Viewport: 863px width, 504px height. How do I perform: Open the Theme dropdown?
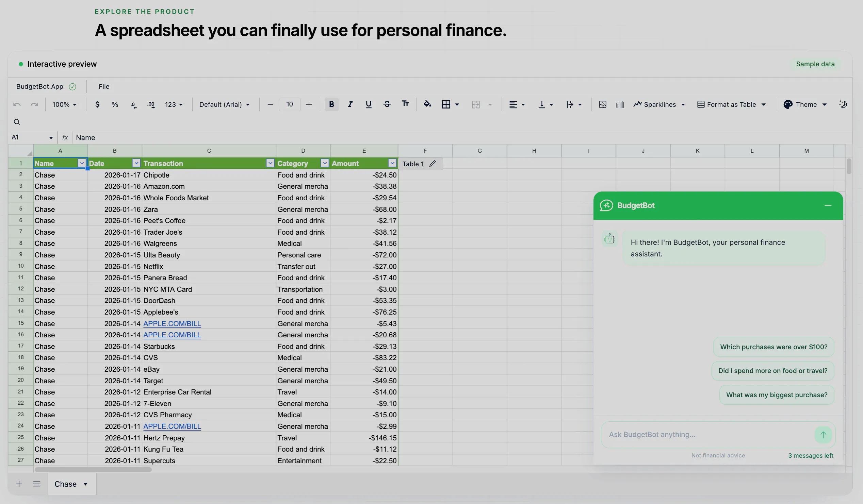point(805,104)
